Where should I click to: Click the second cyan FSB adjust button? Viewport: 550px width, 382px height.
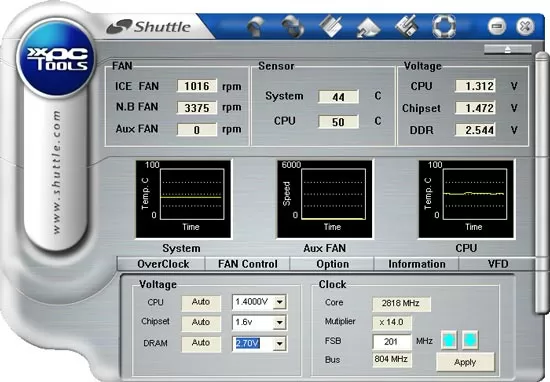click(x=470, y=340)
